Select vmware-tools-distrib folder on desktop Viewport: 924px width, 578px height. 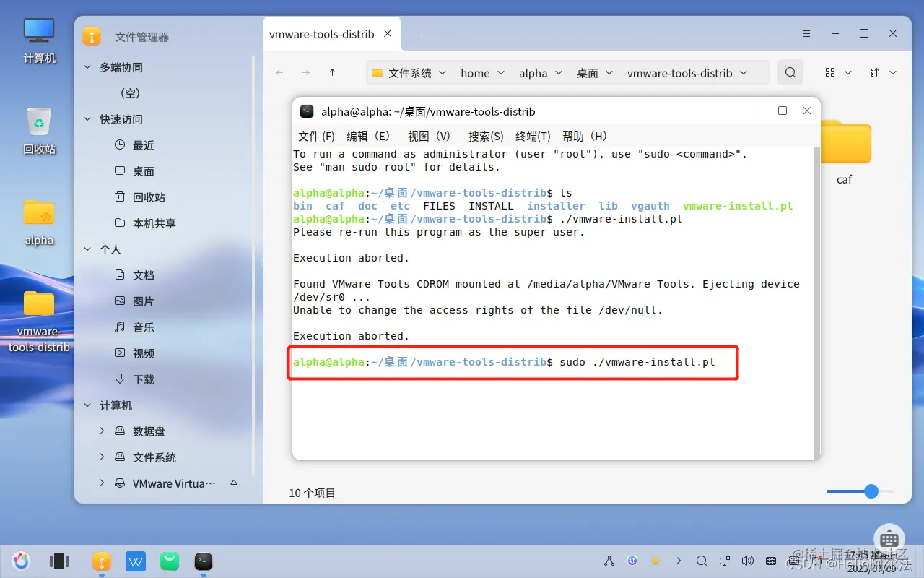pyautogui.click(x=39, y=322)
